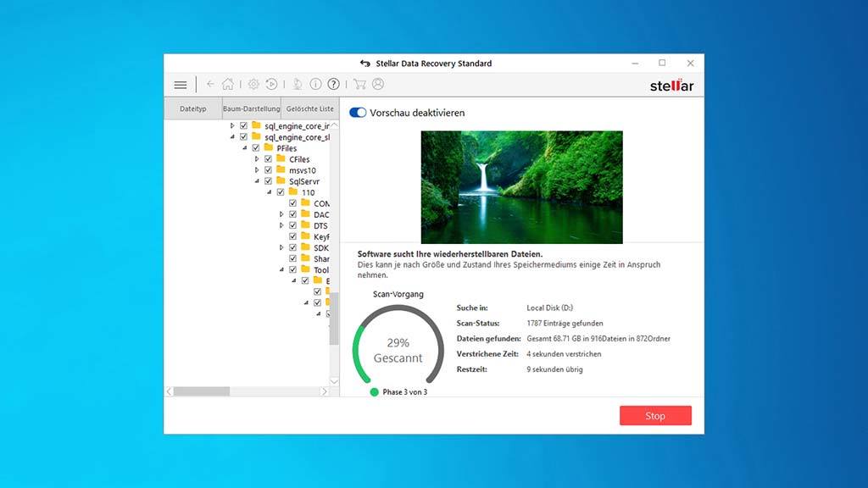Click the stellar logo
The image size is (868, 488).
[x=671, y=86]
